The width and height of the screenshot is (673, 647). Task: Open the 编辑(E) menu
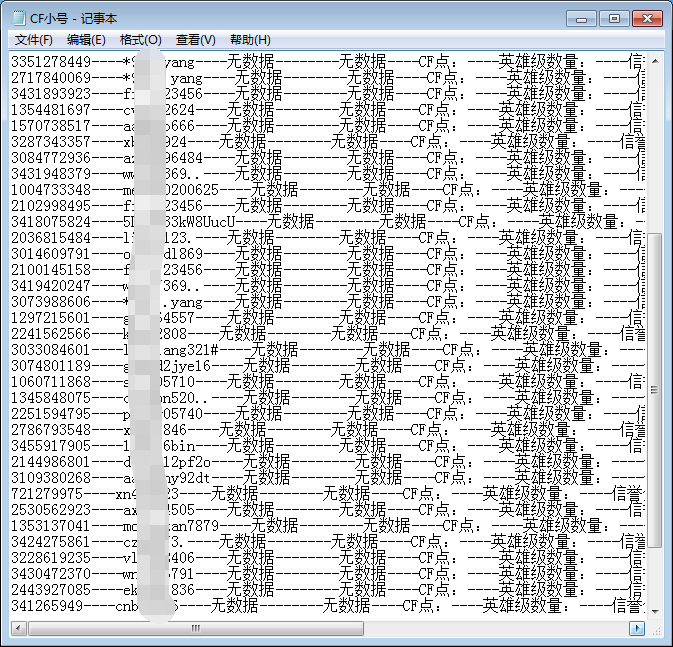pyautogui.click(x=86, y=40)
